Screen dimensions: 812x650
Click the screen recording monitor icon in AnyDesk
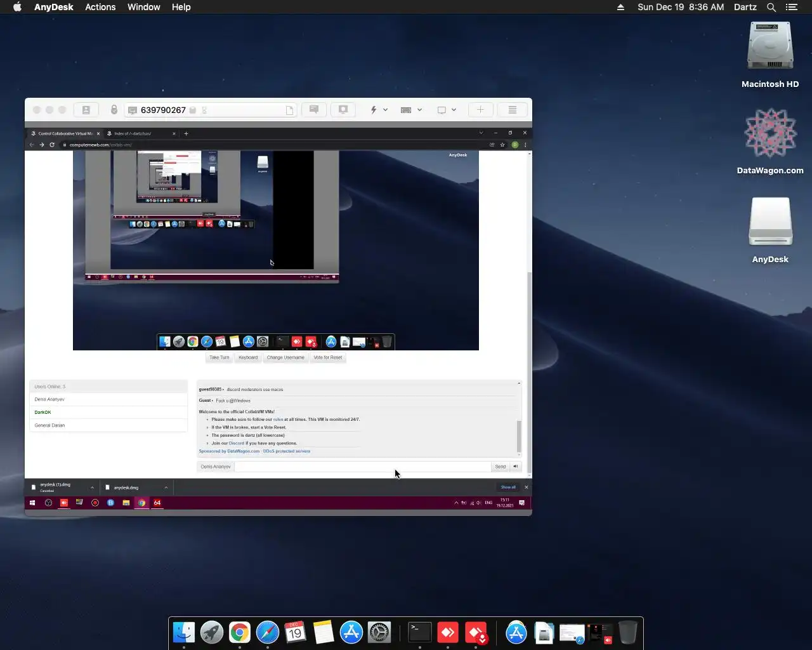point(343,110)
